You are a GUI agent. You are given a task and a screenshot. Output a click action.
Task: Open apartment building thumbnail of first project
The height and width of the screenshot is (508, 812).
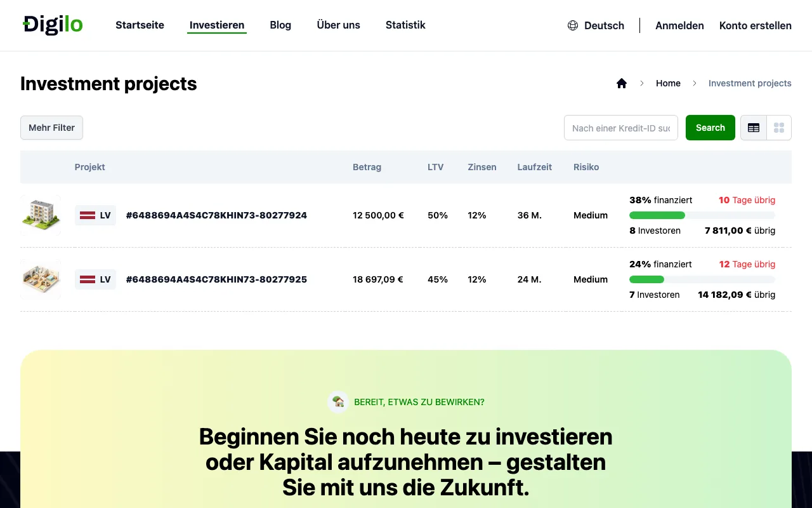tap(41, 215)
